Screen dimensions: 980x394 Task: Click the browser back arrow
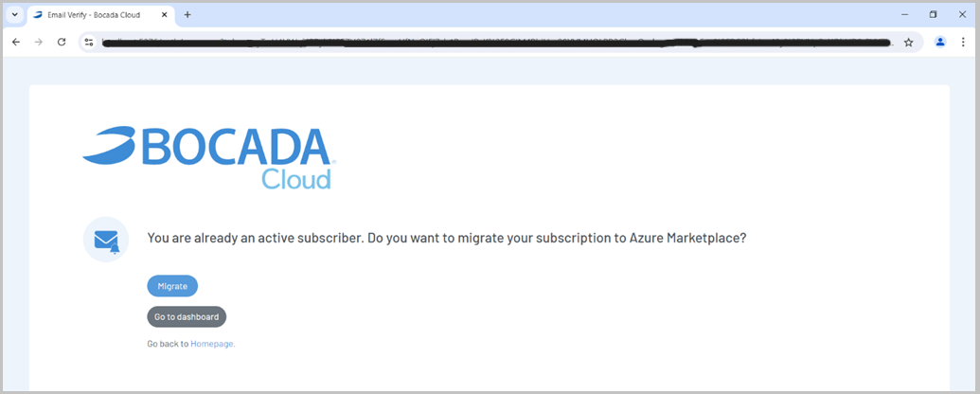pos(16,42)
